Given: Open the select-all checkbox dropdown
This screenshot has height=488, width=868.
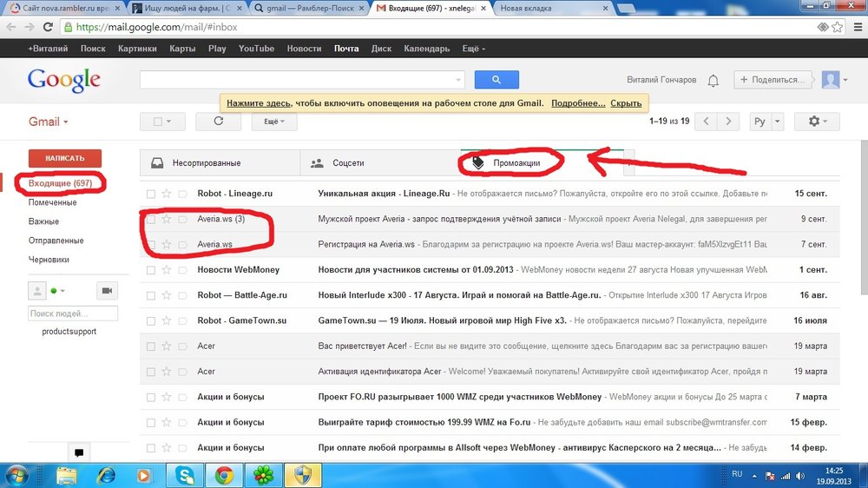Looking at the screenshot, I should (x=162, y=122).
